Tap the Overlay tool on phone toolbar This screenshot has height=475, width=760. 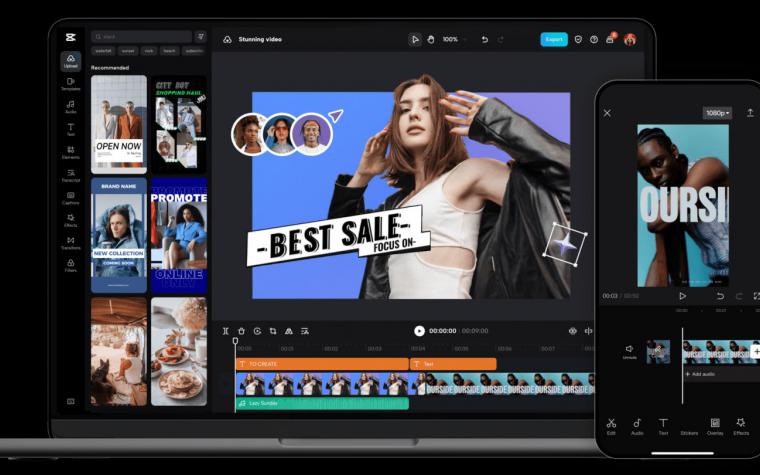click(715, 427)
